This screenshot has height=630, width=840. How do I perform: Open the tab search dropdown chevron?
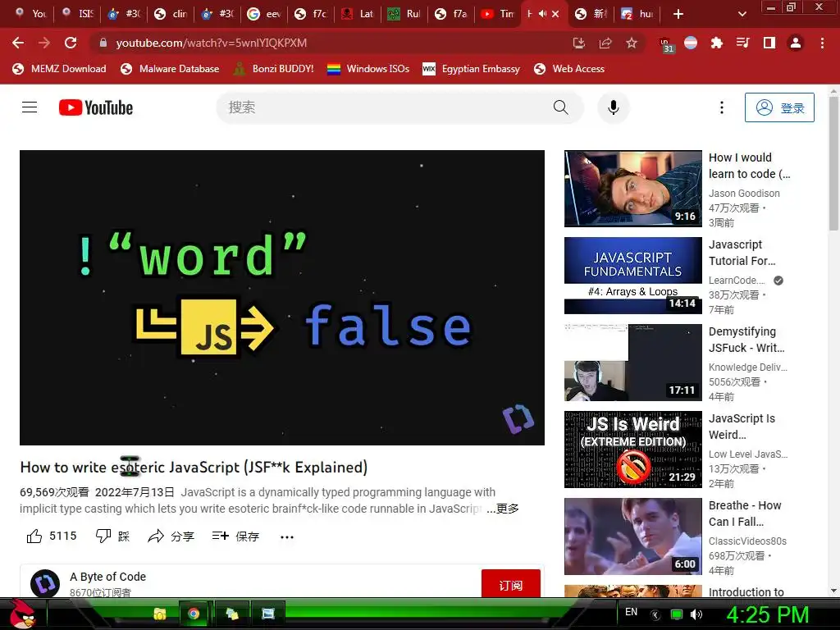[742, 14]
